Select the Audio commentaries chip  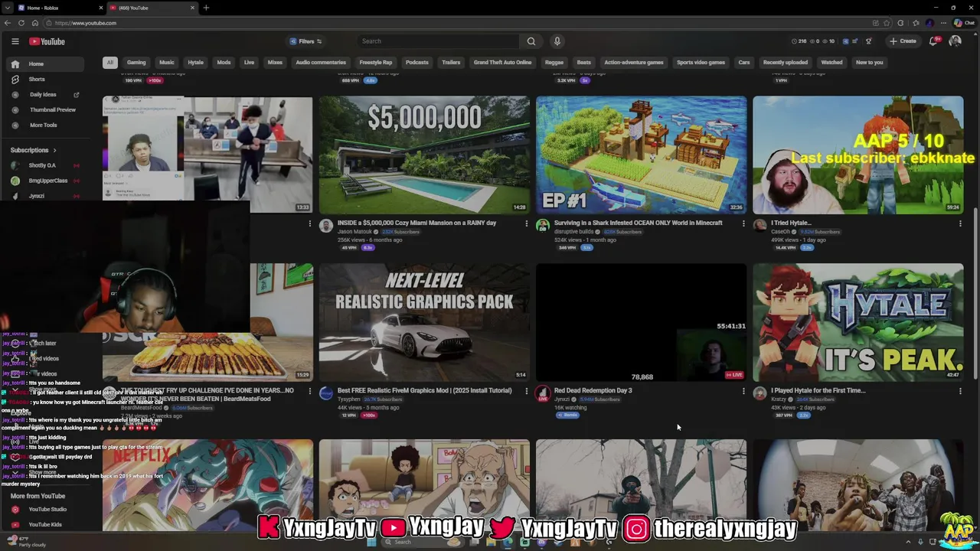321,63
